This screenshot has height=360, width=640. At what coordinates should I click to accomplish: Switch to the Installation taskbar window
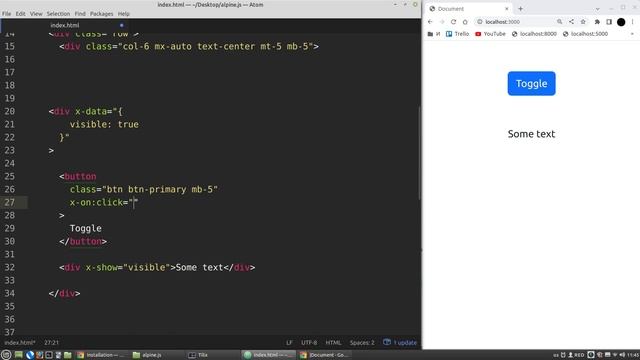pos(100,355)
